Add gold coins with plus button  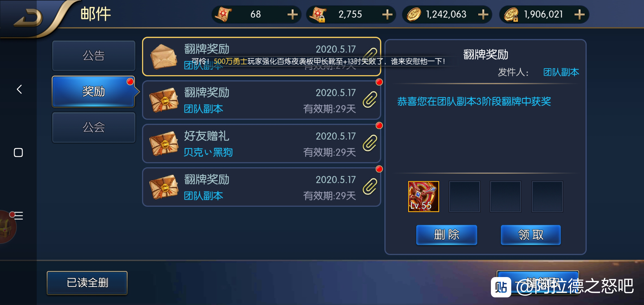[x=483, y=14]
